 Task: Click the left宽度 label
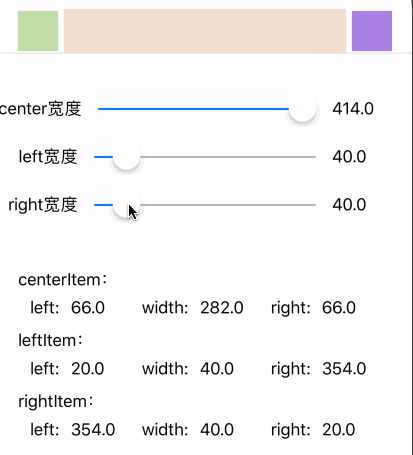click(x=48, y=157)
